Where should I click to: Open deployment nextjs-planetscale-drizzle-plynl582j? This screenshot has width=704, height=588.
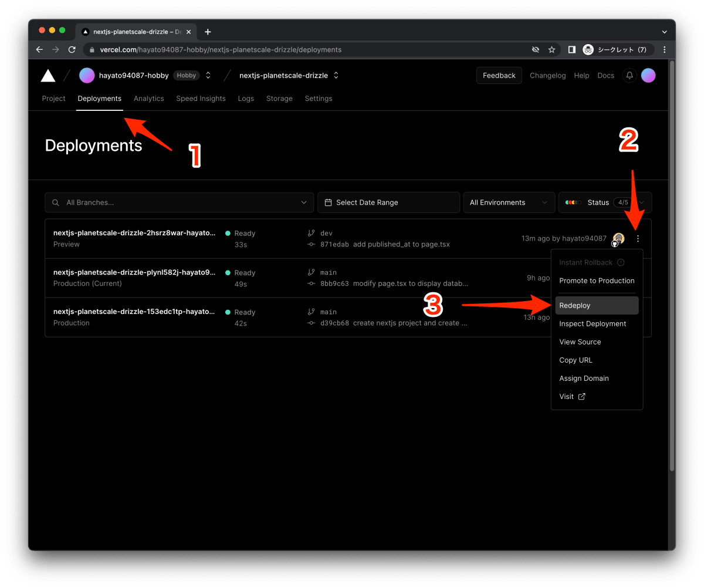[134, 272]
